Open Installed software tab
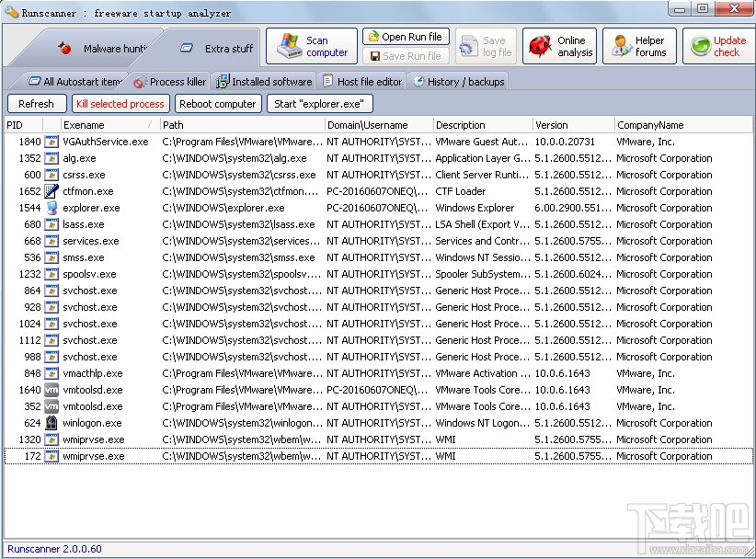The width and height of the screenshot is (756, 559). [x=264, y=82]
